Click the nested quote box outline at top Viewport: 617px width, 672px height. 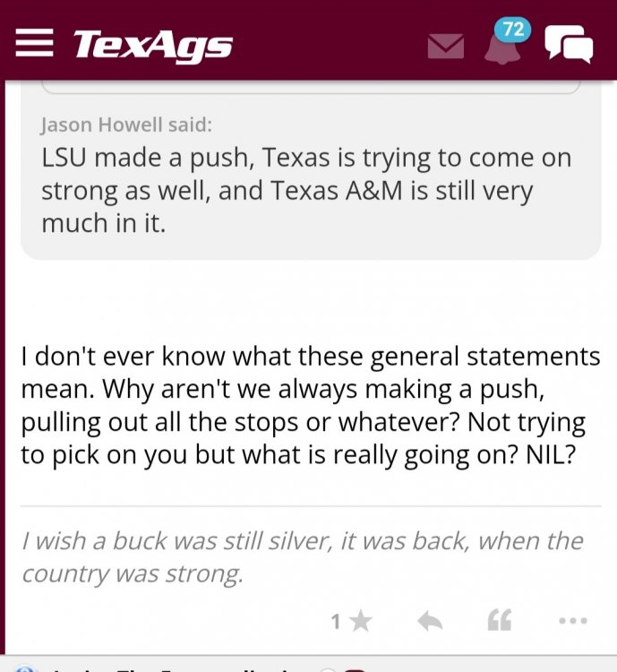click(x=309, y=90)
